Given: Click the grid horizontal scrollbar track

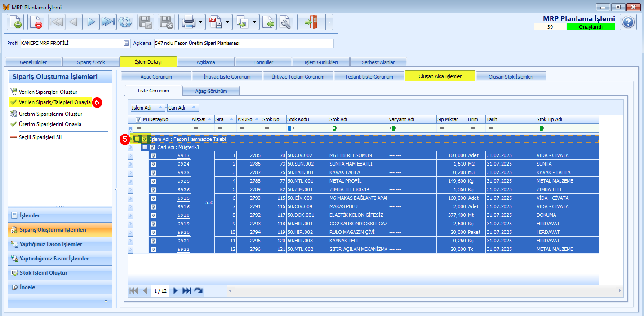Looking at the screenshot, I should pos(425,291).
